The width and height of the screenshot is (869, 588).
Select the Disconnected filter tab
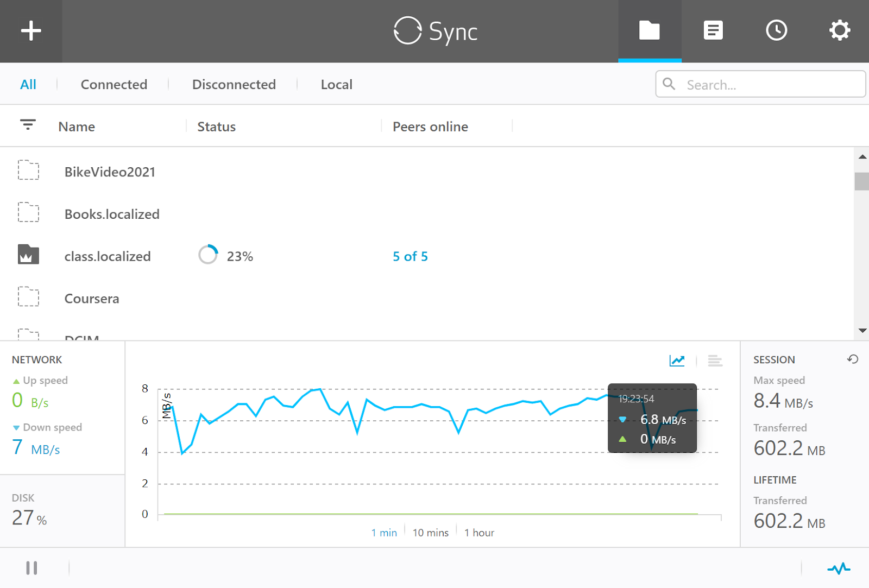tap(234, 84)
